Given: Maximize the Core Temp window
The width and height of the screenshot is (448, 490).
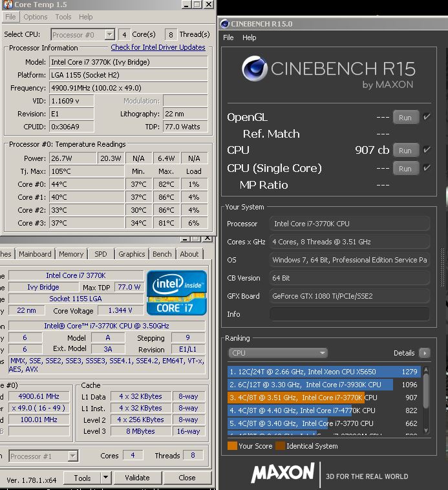Looking at the screenshot, I should [x=197, y=5].
